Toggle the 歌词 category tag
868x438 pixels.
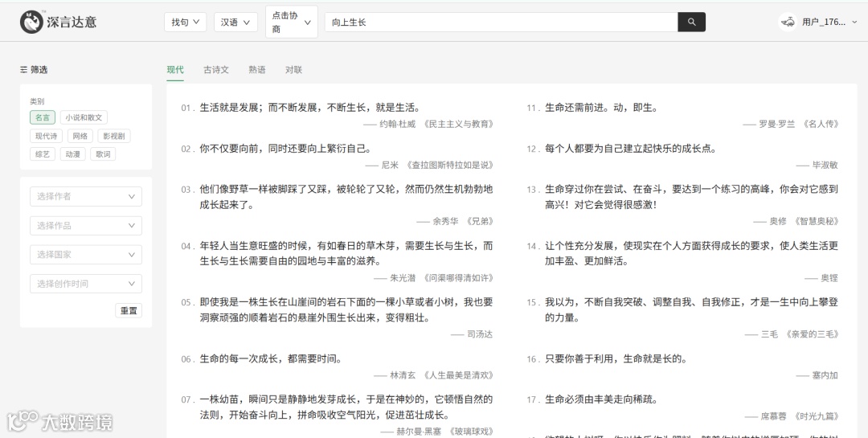click(x=103, y=154)
